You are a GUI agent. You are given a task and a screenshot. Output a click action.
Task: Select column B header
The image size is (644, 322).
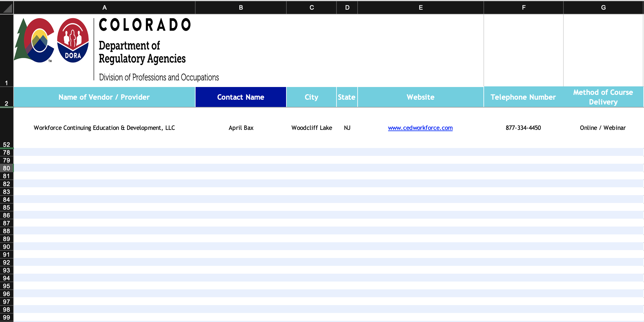(x=241, y=8)
